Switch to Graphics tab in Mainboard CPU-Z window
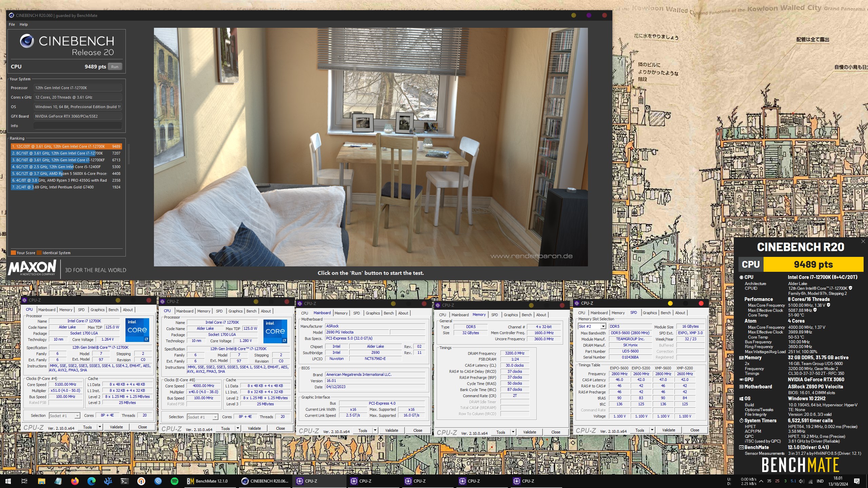This screenshot has width=868, height=488. click(373, 313)
